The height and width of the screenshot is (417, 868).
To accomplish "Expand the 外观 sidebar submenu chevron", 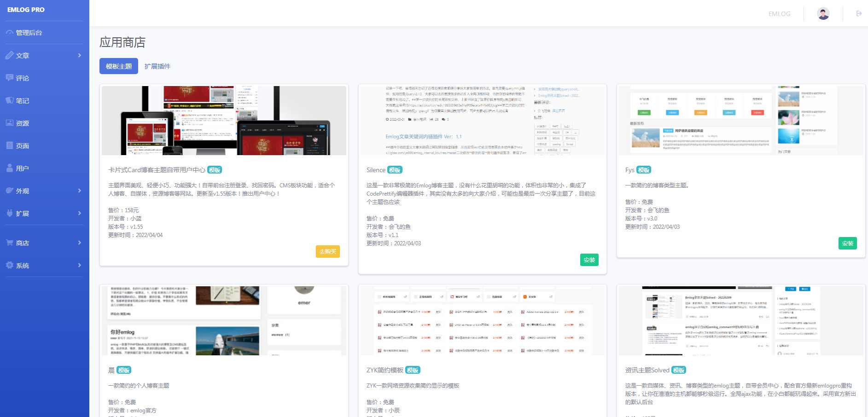I will coord(80,191).
